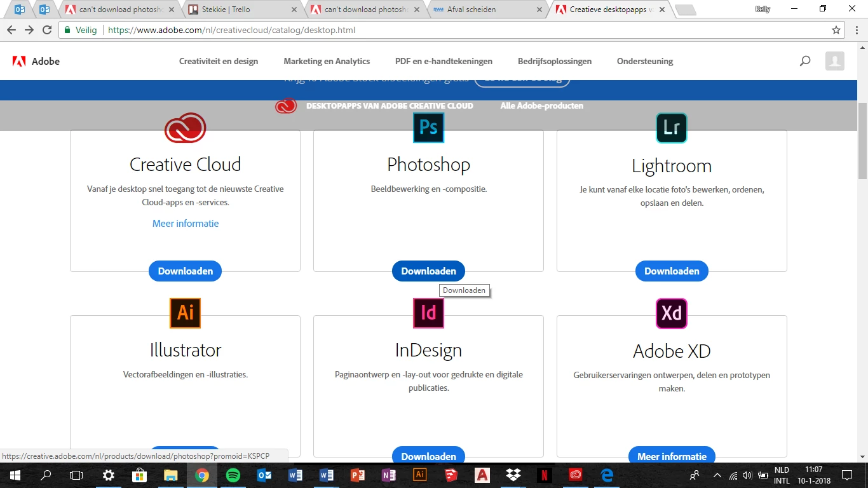
Task: Go forward with the browser forward arrow
Action: point(29,30)
